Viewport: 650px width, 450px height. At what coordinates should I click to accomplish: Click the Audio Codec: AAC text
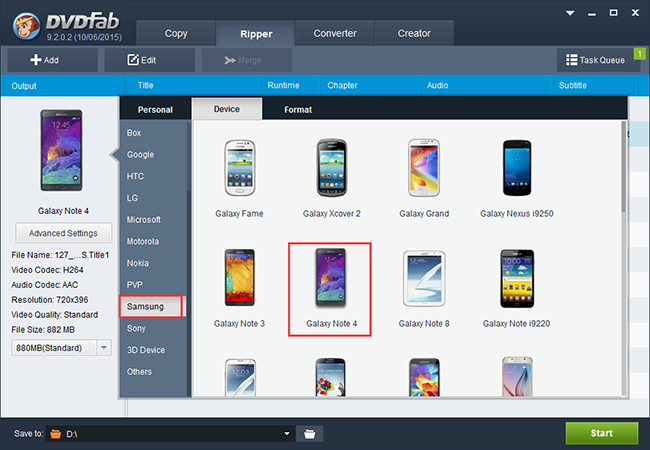tap(44, 285)
